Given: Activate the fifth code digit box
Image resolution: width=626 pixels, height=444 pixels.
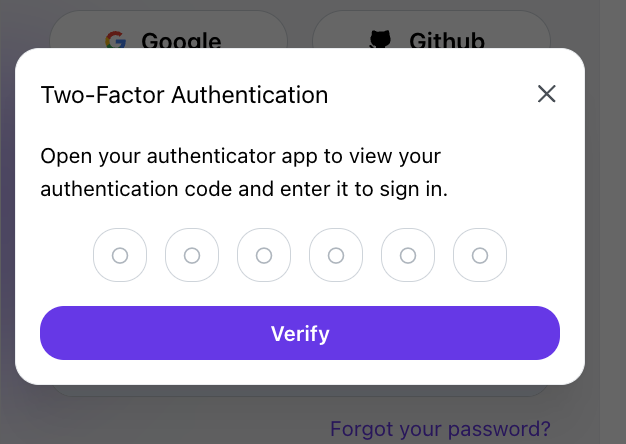Looking at the screenshot, I should (x=408, y=255).
